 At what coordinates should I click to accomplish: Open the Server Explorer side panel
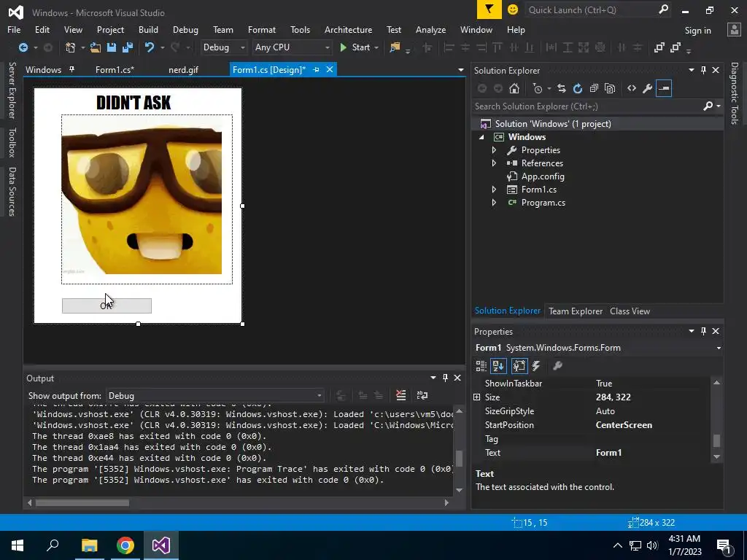click(12, 90)
